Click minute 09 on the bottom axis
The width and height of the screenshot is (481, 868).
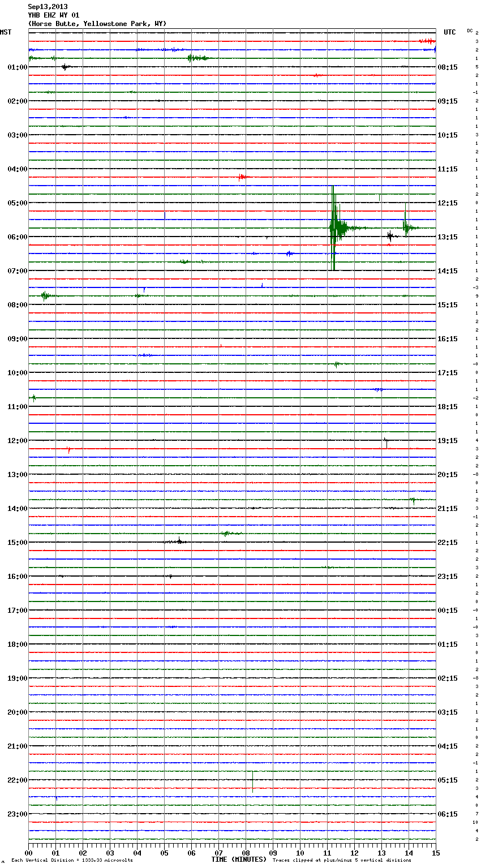click(x=273, y=853)
